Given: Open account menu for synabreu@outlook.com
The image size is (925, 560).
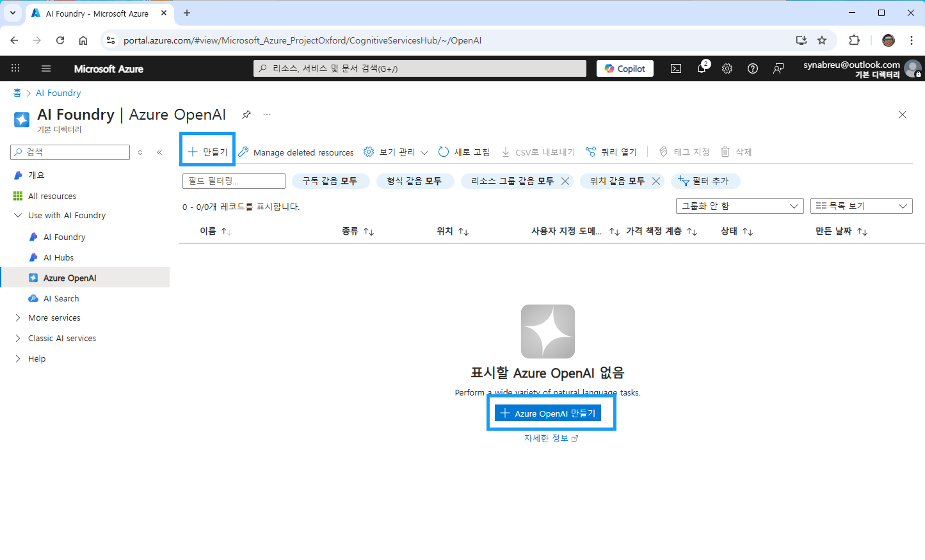Looking at the screenshot, I should 862,68.
